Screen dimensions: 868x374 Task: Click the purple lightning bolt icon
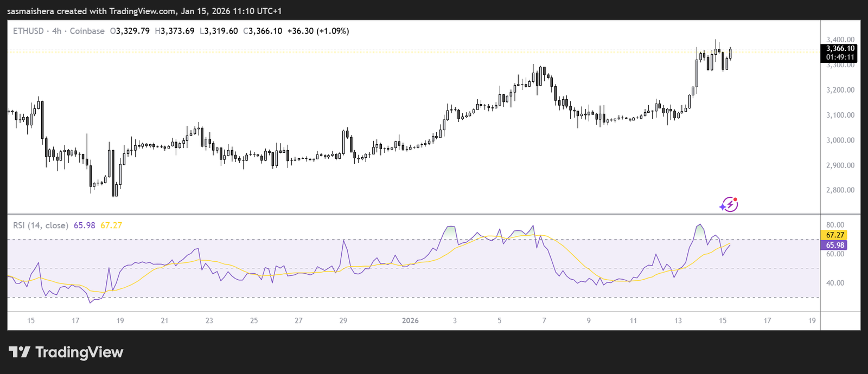729,204
